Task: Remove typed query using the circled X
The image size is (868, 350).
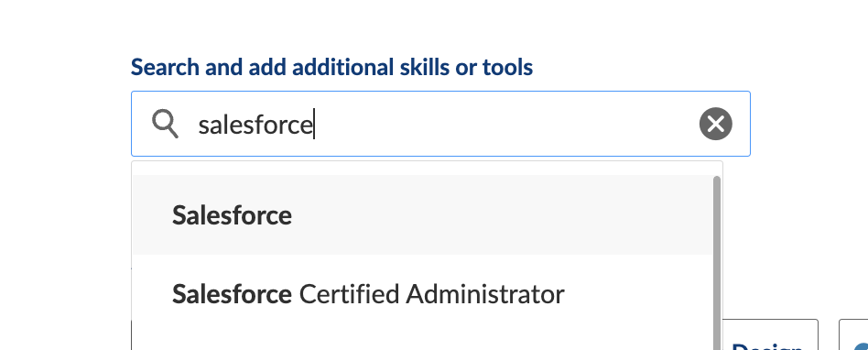Action: click(715, 124)
